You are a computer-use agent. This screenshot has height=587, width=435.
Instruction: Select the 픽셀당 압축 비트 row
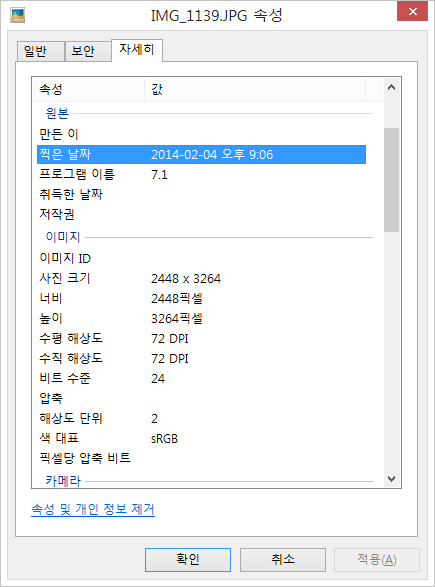201,458
